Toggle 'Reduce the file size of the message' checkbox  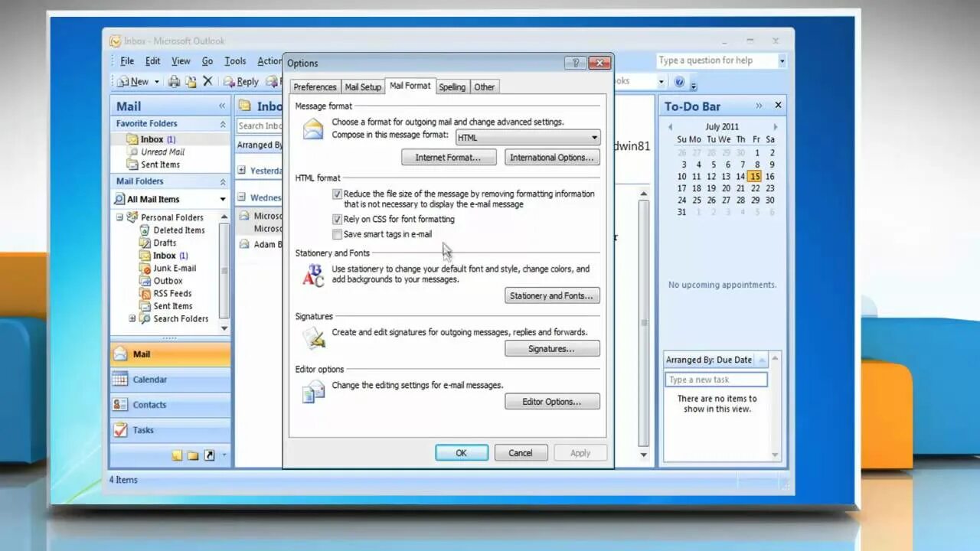(x=337, y=194)
